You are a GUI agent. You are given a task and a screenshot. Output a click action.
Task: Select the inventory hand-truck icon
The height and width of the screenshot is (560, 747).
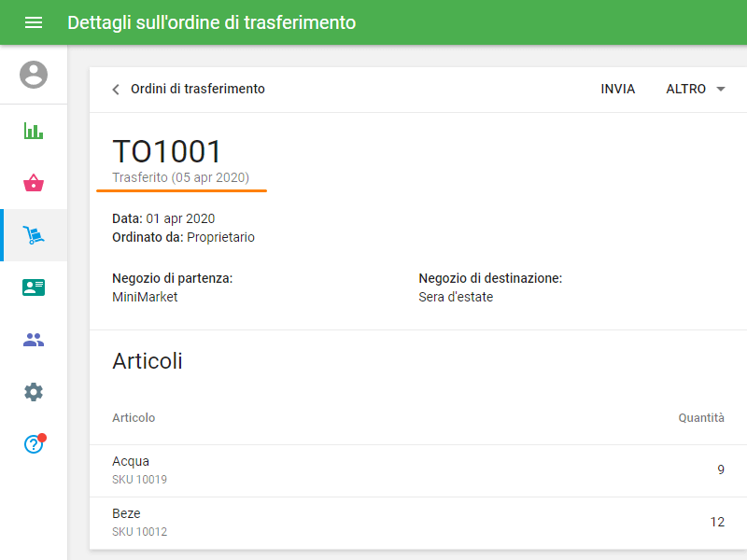(34, 235)
